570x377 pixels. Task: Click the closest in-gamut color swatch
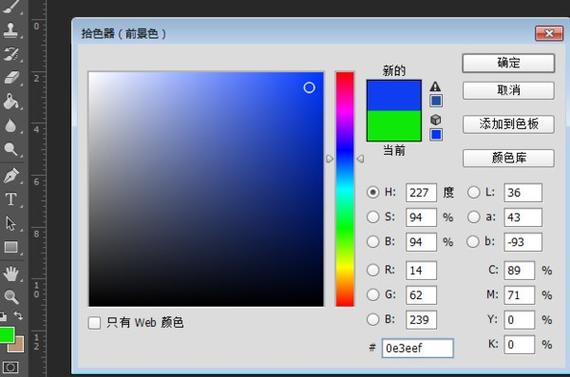(x=436, y=101)
